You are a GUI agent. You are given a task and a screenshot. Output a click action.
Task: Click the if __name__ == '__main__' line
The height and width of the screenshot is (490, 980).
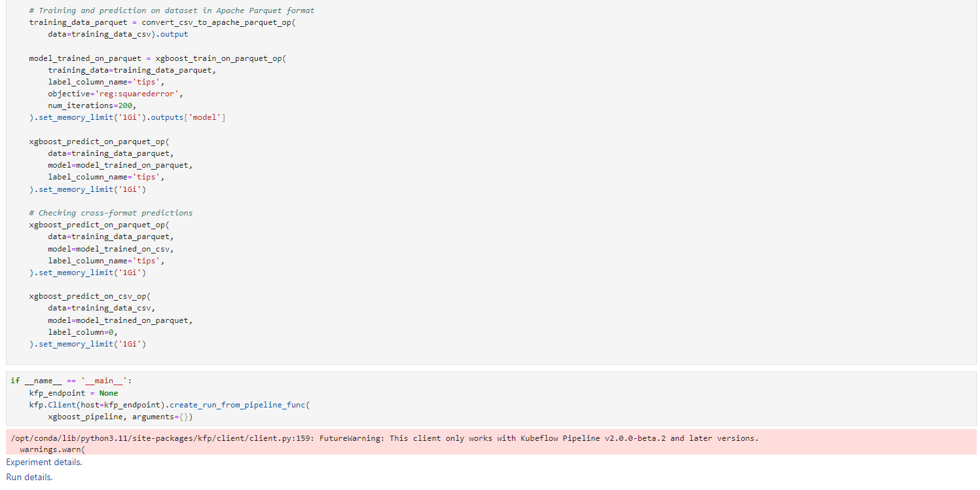point(71,381)
